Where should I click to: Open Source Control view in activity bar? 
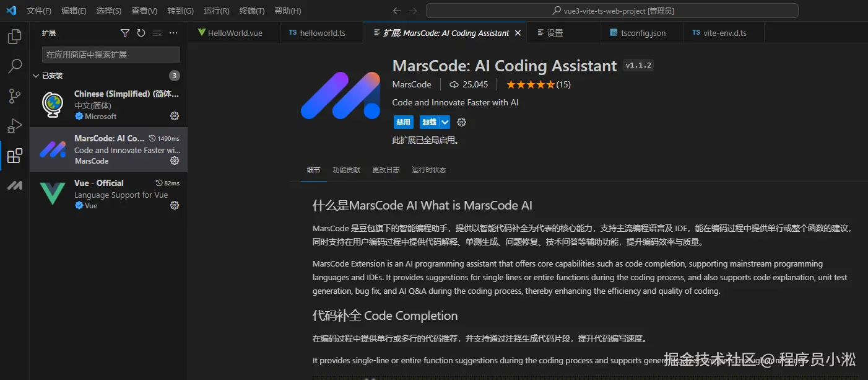[x=14, y=96]
